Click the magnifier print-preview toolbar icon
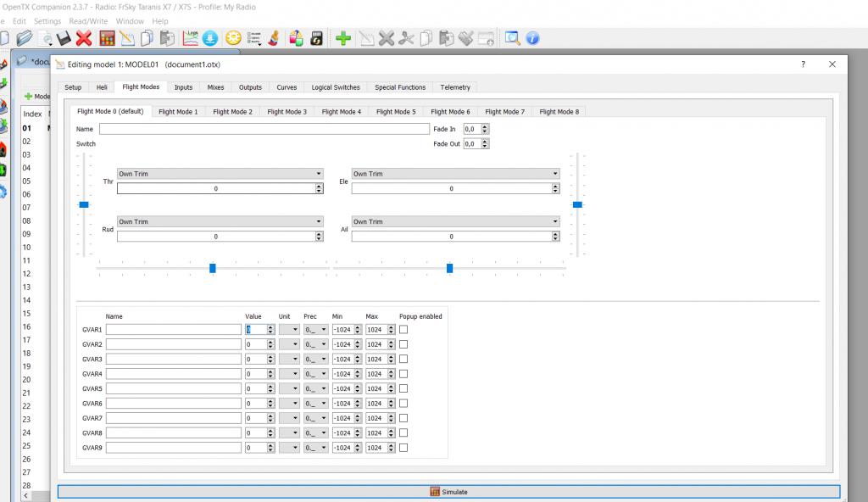This screenshot has width=868, height=502. tap(512, 38)
